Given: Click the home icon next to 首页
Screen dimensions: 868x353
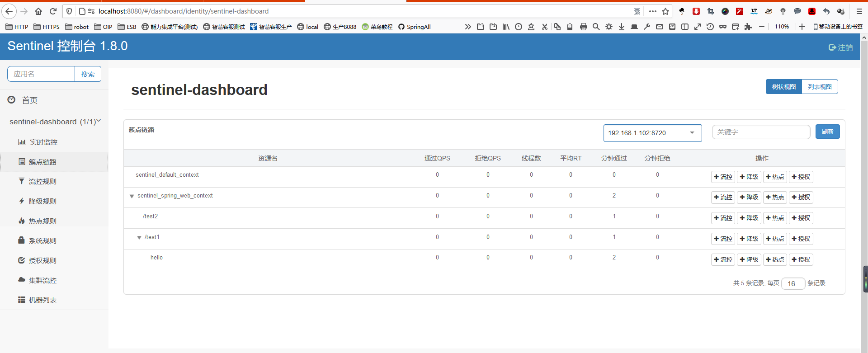Looking at the screenshot, I should tap(12, 100).
